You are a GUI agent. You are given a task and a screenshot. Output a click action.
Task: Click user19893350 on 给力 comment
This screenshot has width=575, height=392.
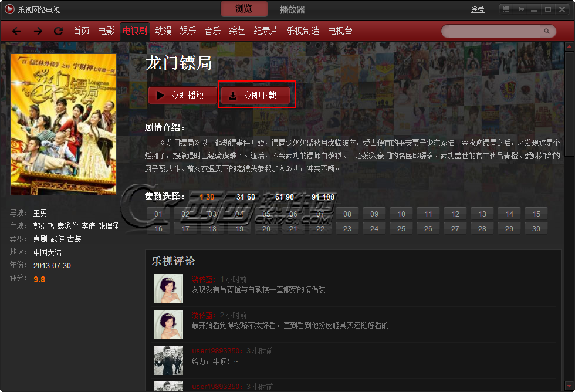tap(217, 351)
